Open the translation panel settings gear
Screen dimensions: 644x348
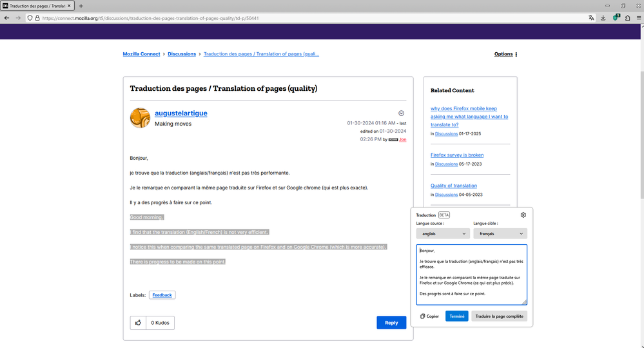[x=523, y=215]
